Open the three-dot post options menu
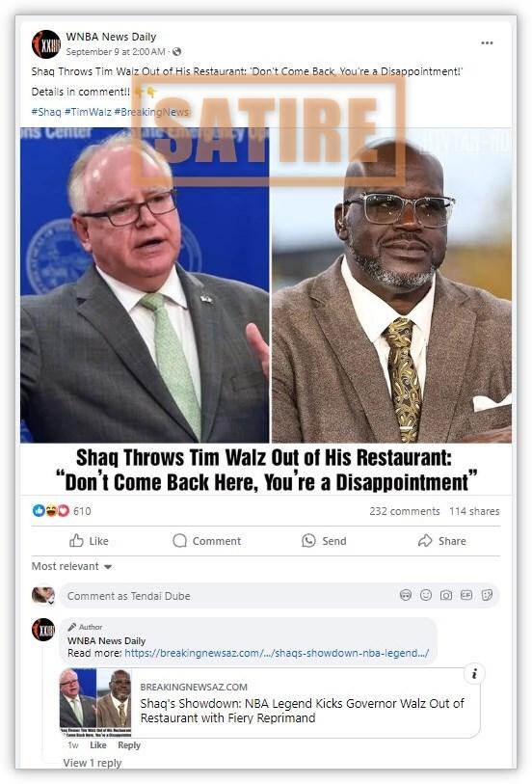The image size is (532, 784). [487, 43]
